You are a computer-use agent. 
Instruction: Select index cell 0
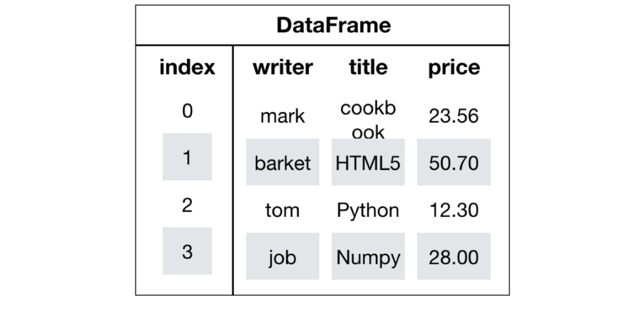187,110
